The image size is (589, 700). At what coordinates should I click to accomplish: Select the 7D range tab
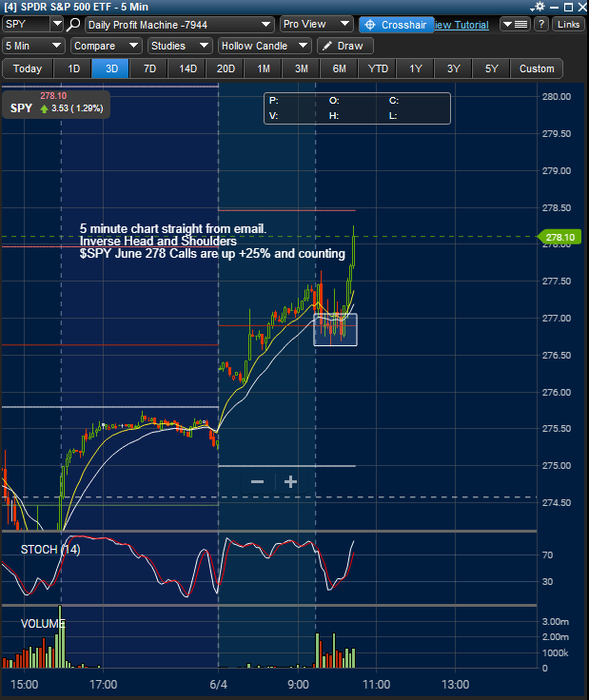(x=149, y=68)
